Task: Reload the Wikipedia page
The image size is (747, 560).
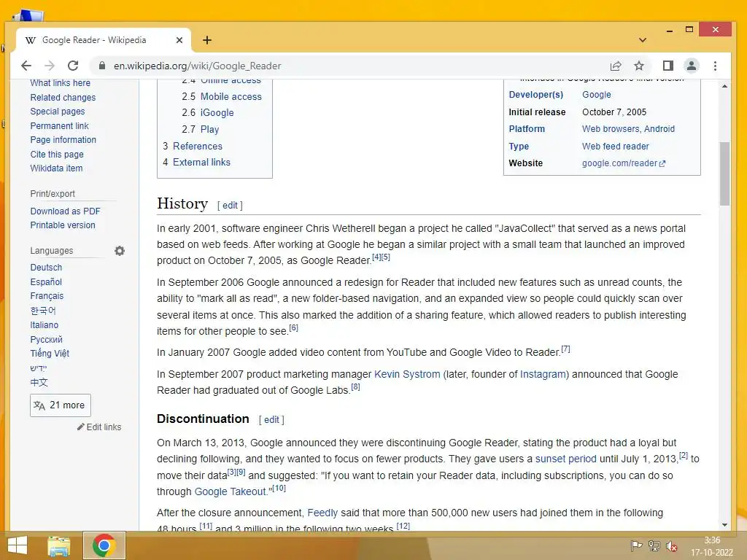Action: (x=73, y=66)
